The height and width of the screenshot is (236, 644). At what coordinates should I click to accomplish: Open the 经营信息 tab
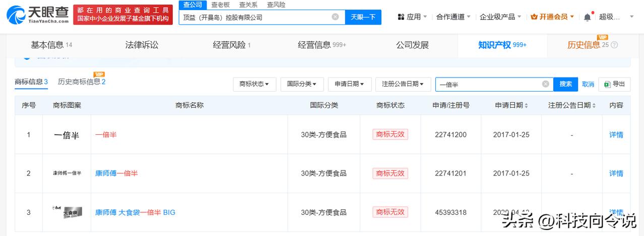tap(322, 45)
